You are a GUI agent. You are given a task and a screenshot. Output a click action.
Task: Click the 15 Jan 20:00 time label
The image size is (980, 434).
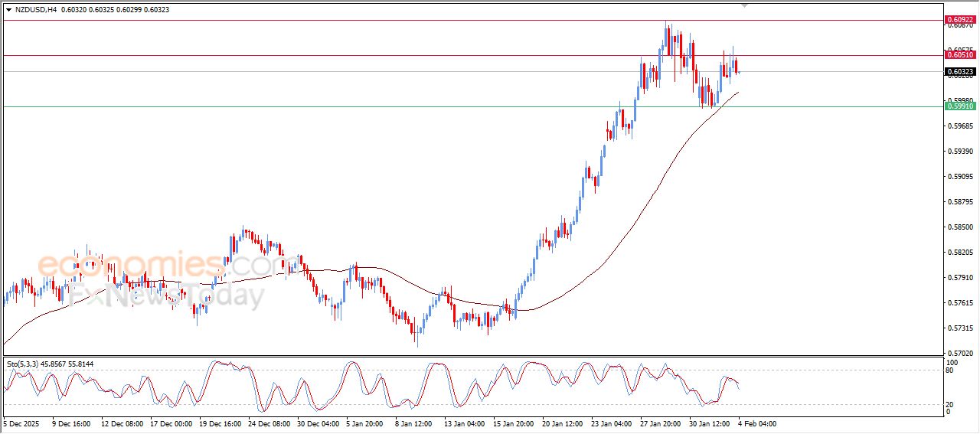click(515, 423)
